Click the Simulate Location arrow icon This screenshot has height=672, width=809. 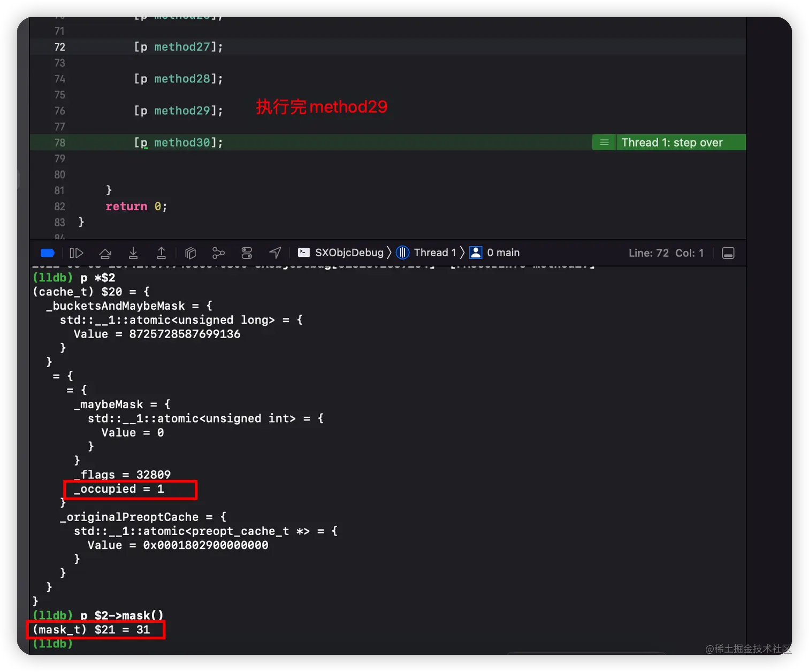275,253
